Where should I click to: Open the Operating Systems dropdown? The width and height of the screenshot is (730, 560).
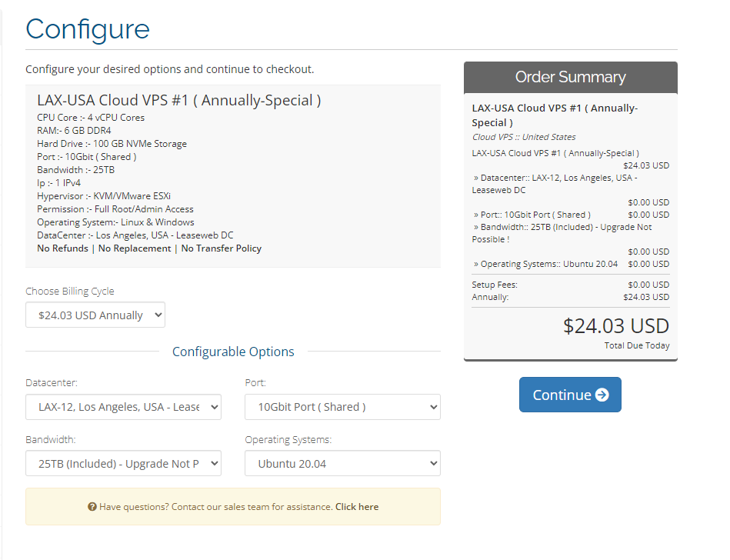(x=342, y=463)
